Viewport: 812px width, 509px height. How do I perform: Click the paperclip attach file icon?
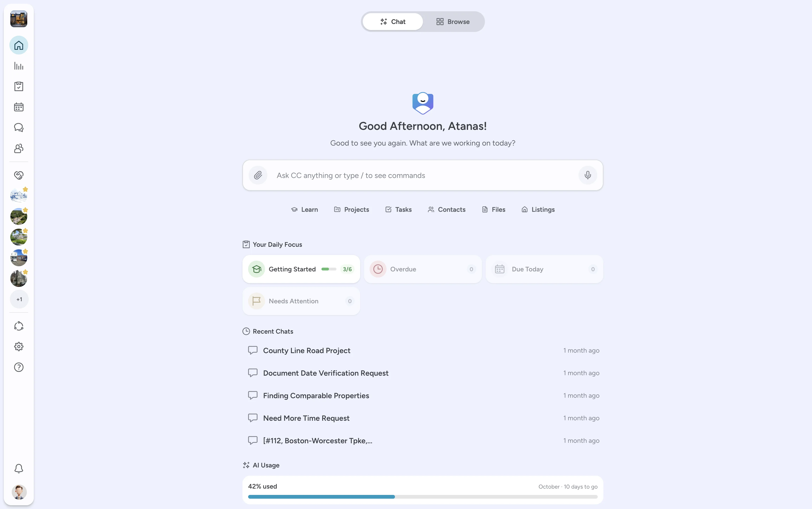258,175
